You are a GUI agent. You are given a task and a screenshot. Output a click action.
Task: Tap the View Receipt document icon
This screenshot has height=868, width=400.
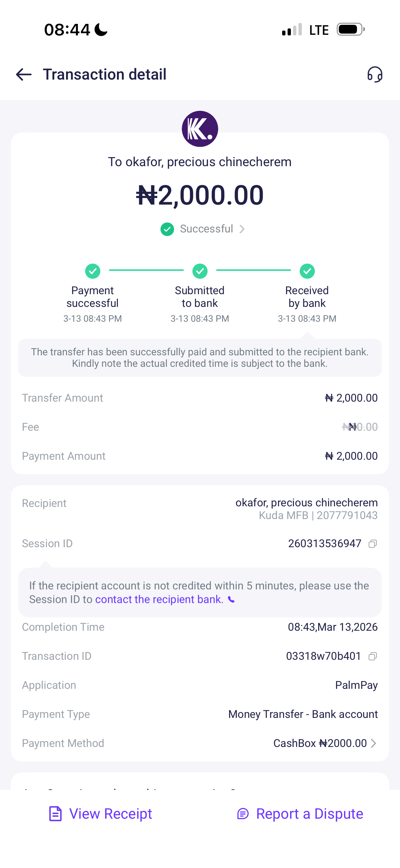(56, 814)
